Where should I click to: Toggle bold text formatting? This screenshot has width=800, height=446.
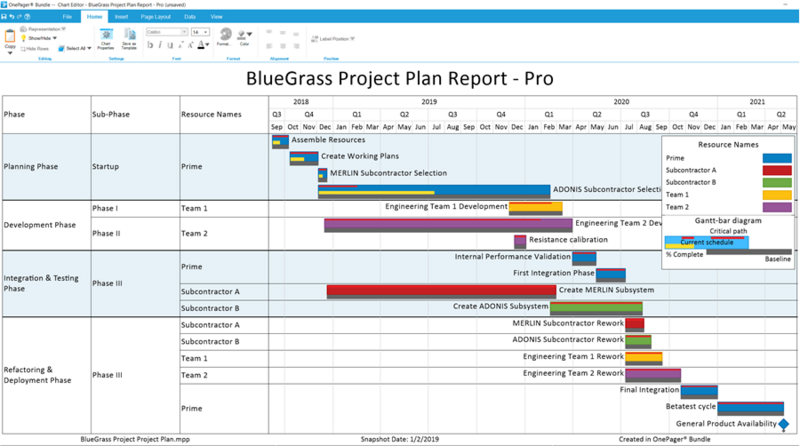point(150,45)
